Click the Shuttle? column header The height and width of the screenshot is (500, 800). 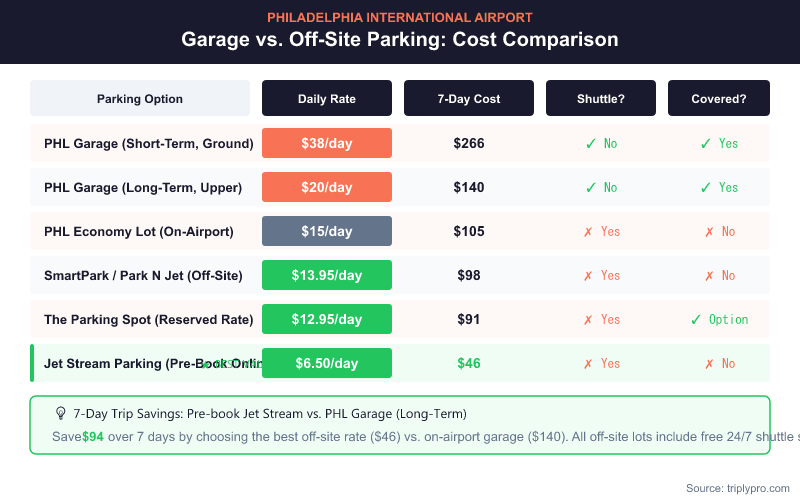click(x=601, y=99)
